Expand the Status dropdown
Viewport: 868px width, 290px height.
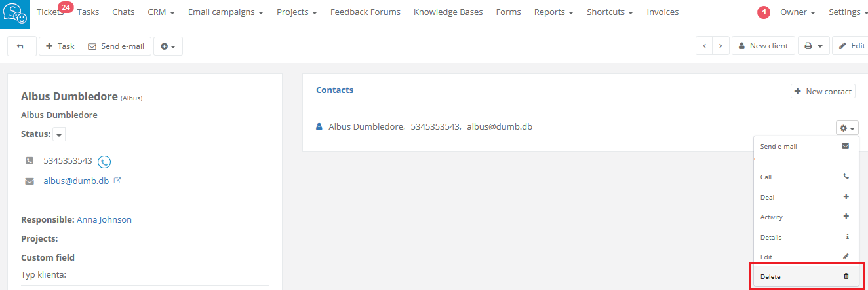59,134
